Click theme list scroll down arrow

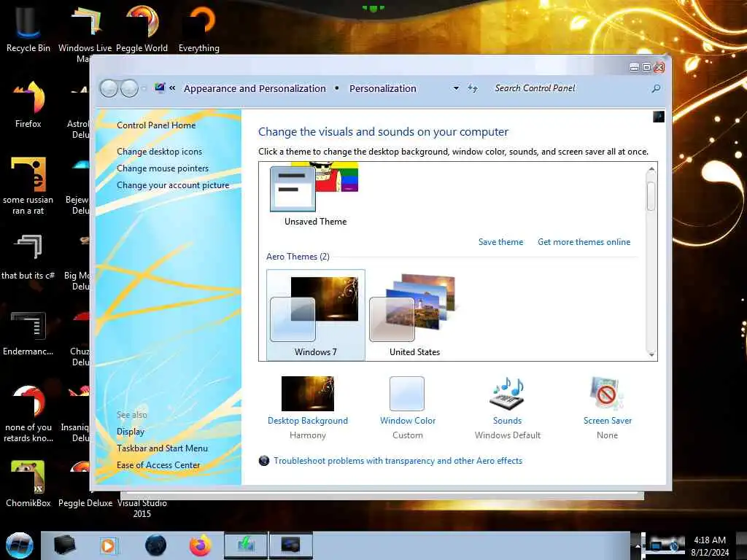[651, 354]
